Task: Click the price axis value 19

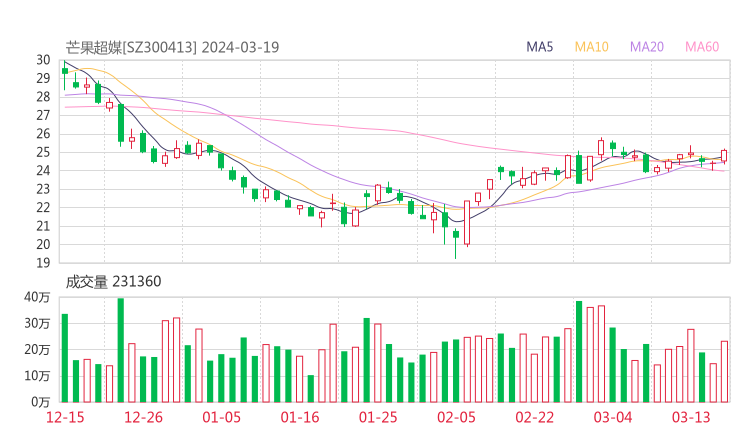Action: tap(43, 263)
